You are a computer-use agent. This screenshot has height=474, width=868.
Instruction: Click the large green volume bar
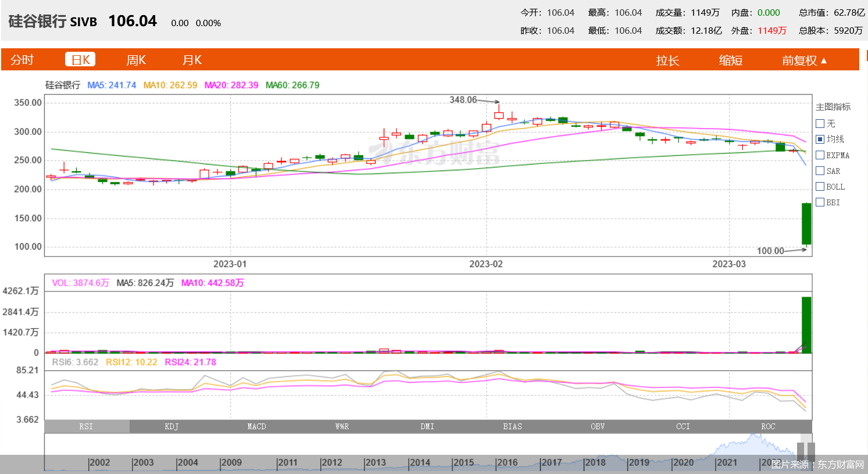806,325
